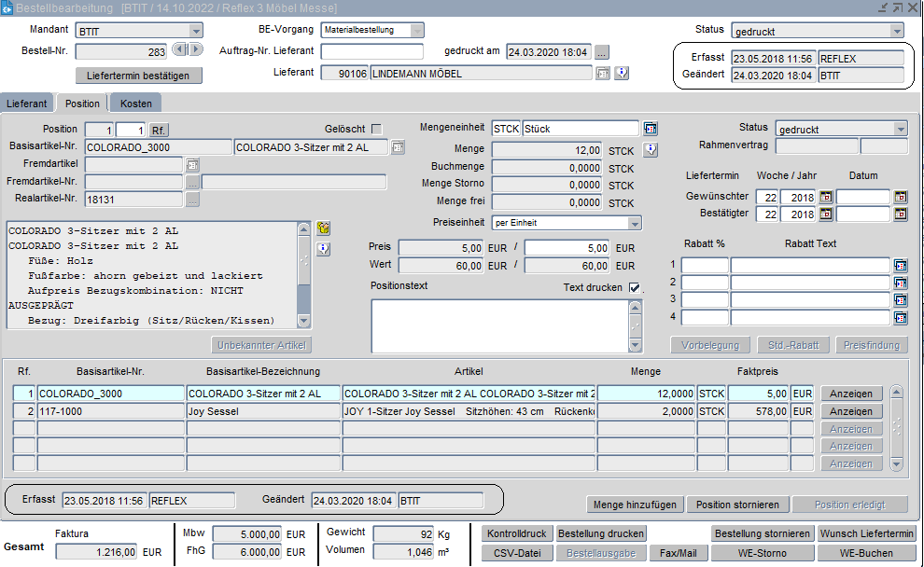Open Mengeneinheit selection list icon
This screenshot has height=567, width=924.
tap(651, 129)
